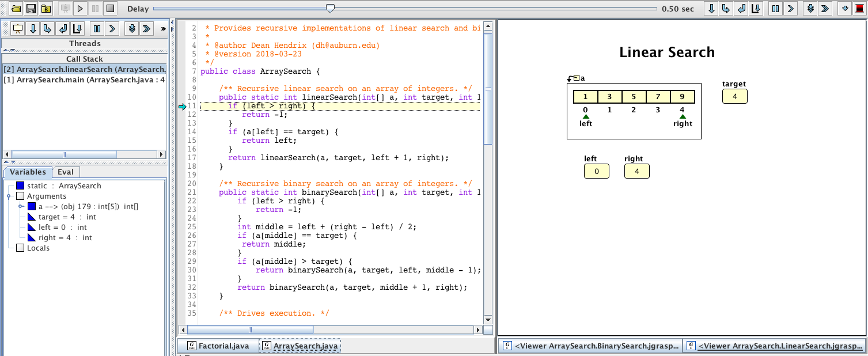868x356 pixels.
Task: Step out using the toolbar beside 0.50 sec
Action: click(741, 9)
